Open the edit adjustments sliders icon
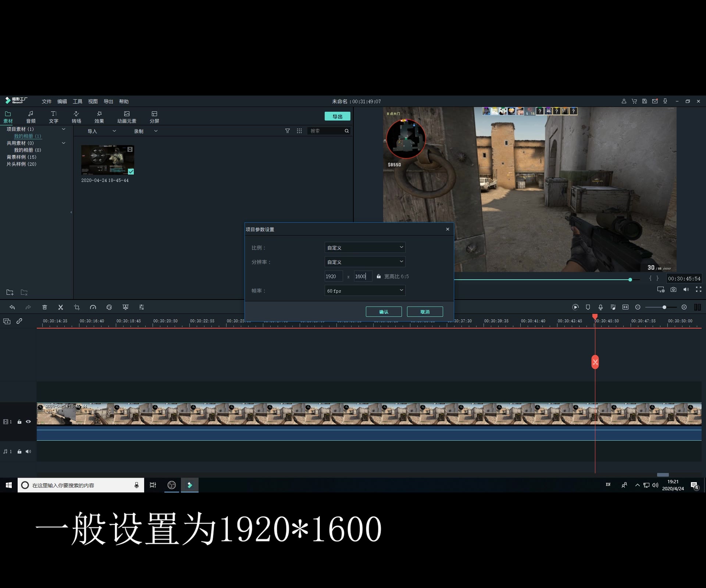706x588 pixels. pos(142,307)
